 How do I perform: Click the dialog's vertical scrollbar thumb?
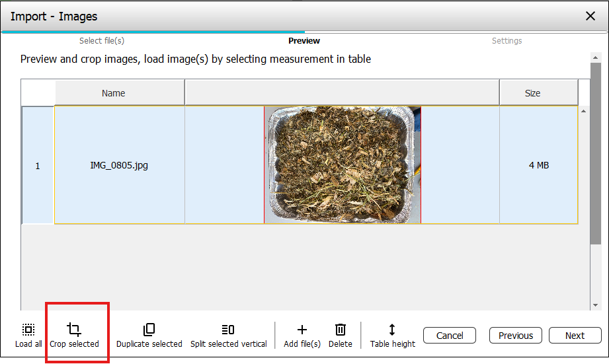[595, 152]
